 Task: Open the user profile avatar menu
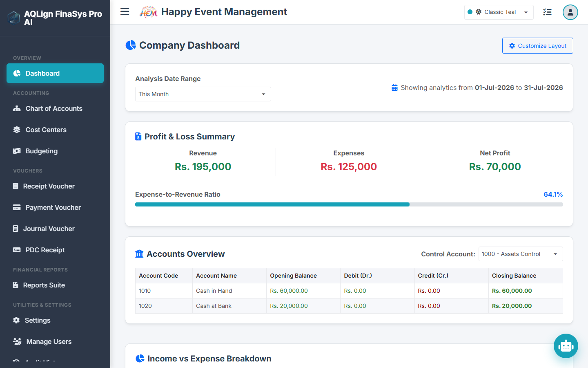[570, 12]
